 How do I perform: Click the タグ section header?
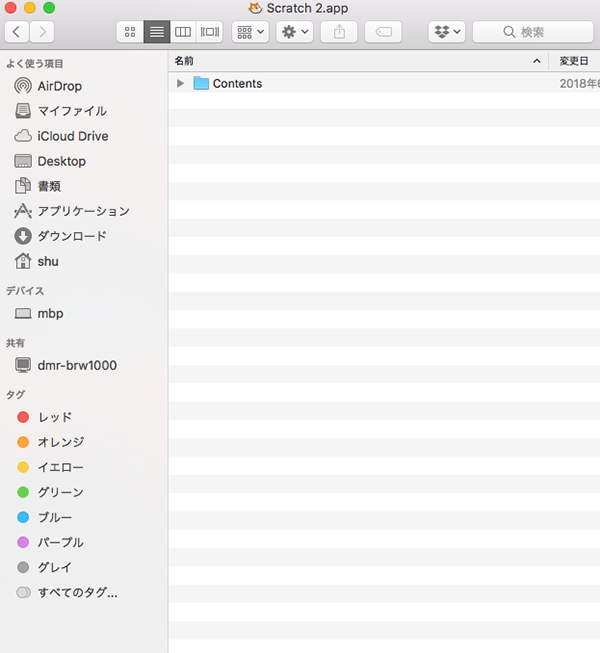click(15, 395)
